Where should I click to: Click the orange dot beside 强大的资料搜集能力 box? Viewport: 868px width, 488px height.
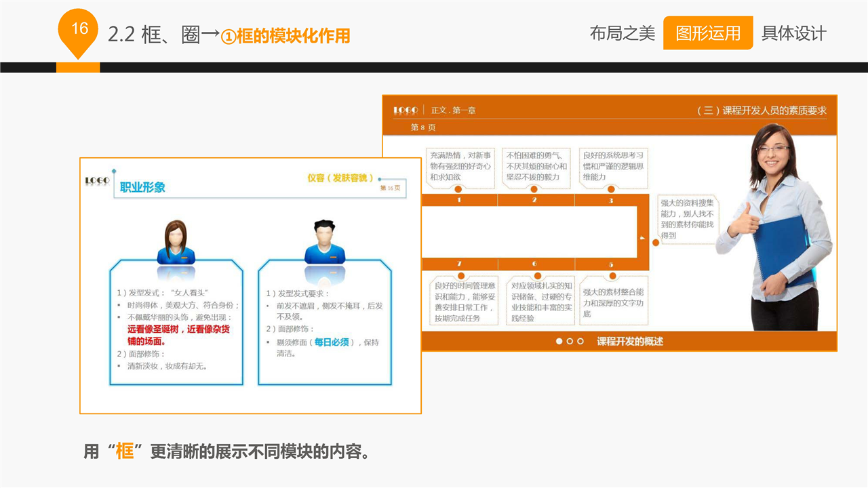tap(656, 242)
